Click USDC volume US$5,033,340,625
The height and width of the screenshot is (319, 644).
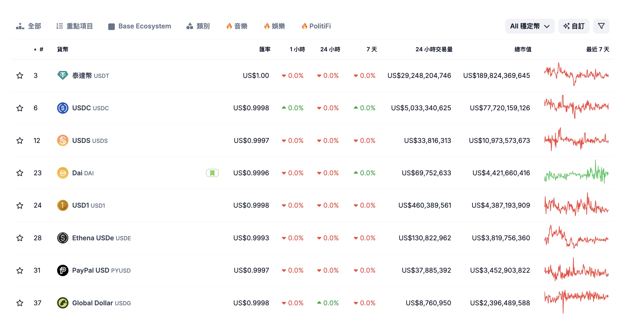coord(421,108)
